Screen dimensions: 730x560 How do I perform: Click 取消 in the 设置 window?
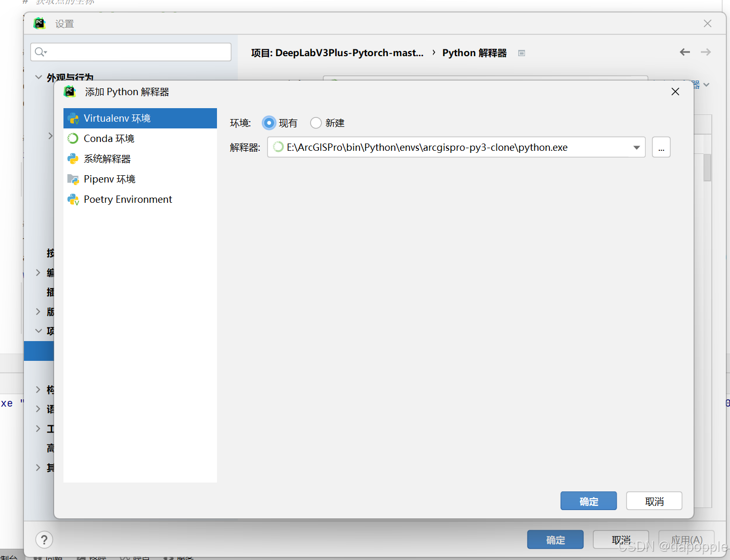tap(621, 540)
